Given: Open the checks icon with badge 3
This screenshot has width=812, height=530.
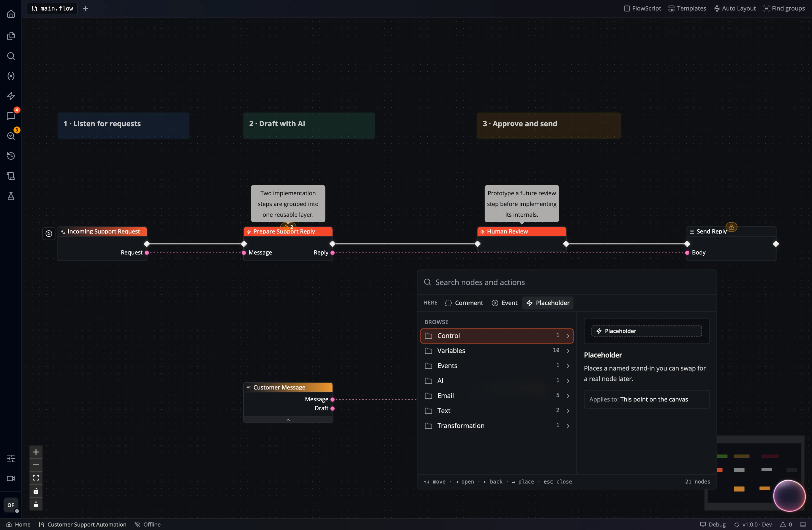Looking at the screenshot, I should (x=11, y=136).
